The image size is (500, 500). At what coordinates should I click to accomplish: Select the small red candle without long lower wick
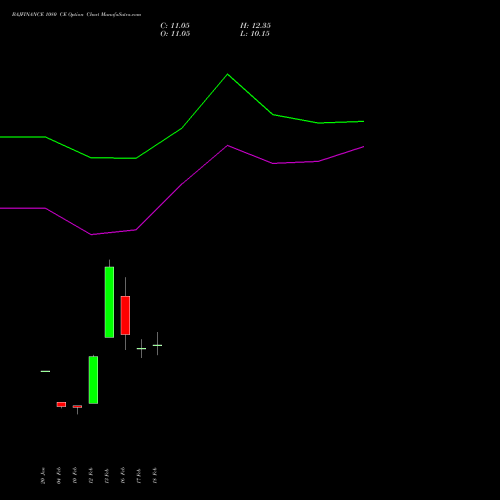61,404
